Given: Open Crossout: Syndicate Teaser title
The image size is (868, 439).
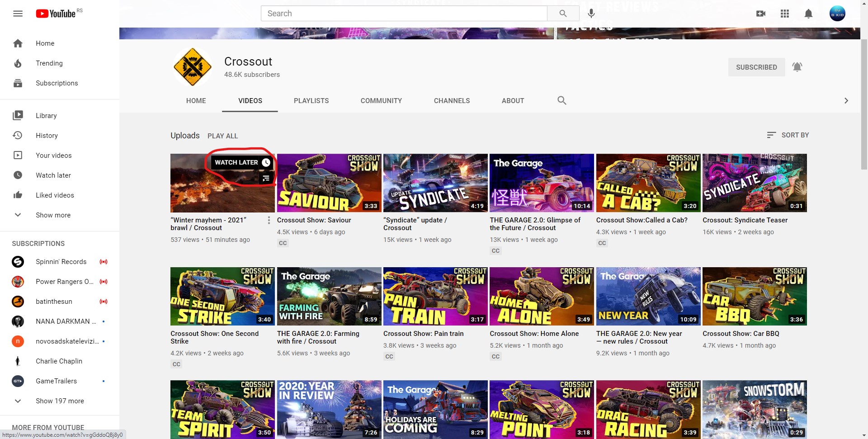Looking at the screenshot, I should coord(745,220).
